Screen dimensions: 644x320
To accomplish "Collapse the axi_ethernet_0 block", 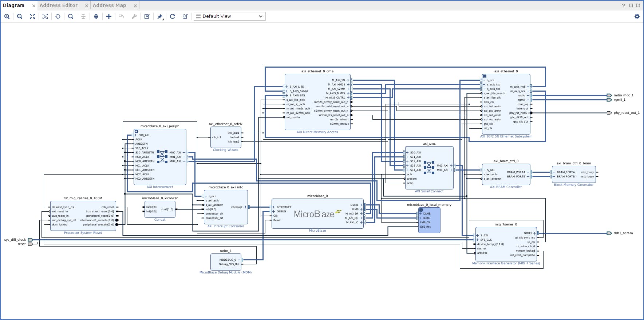I will point(485,76).
